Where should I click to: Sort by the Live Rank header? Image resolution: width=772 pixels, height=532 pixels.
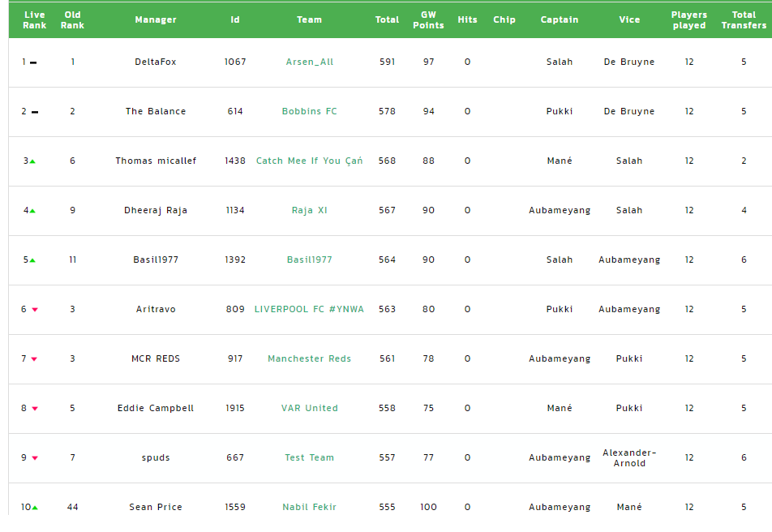point(34,20)
